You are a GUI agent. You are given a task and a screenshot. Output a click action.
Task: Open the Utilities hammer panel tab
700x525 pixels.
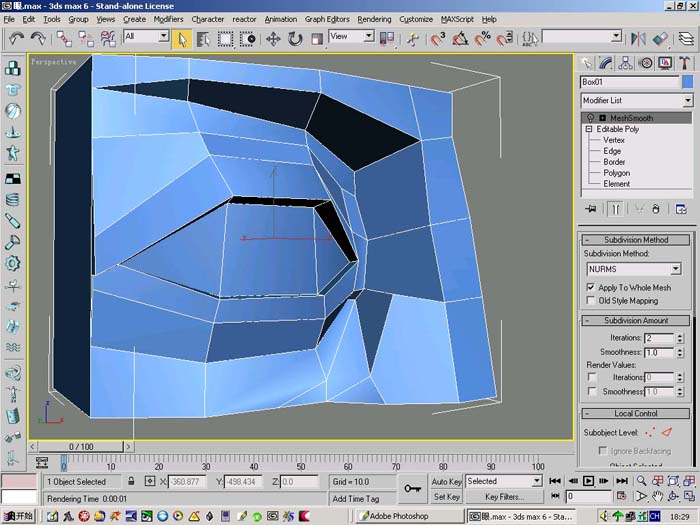684,63
